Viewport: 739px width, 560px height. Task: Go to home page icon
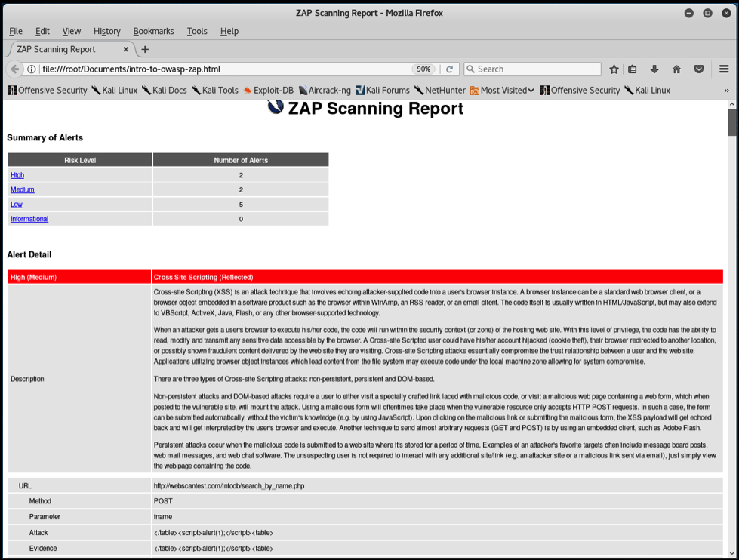(x=676, y=69)
